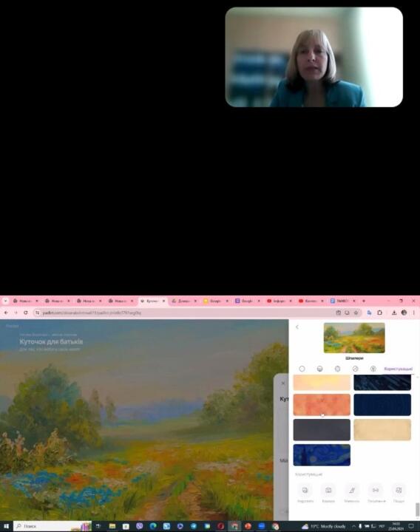Select the fifth wallpaper category icon
420x532 pixels.
click(x=373, y=369)
